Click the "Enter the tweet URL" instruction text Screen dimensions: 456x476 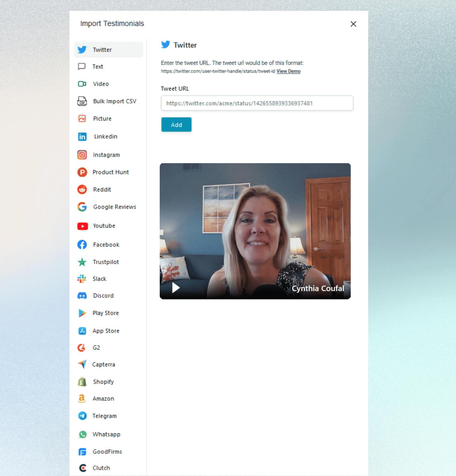(x=232, y=63)
